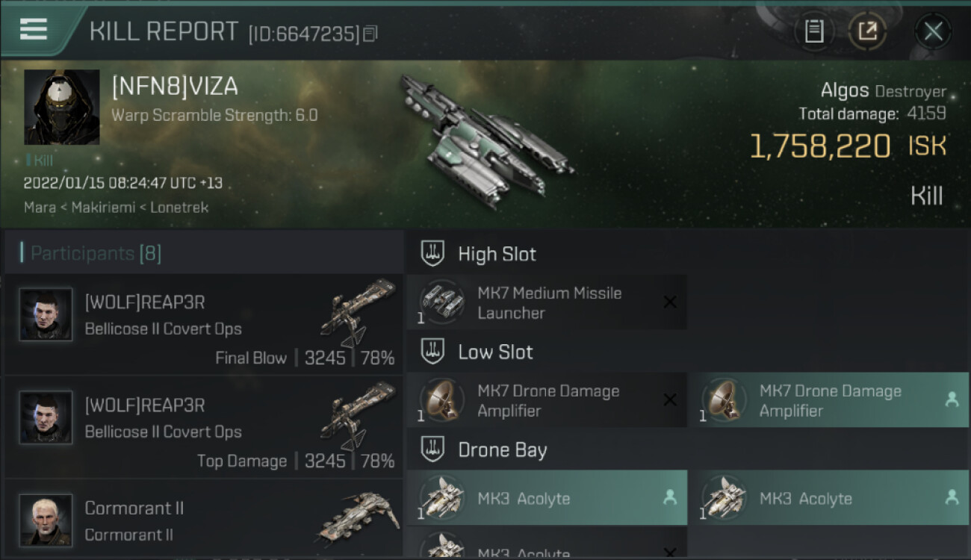Select the first MK3 Acolyte drone
971x560 pixels.
[547, 498]
